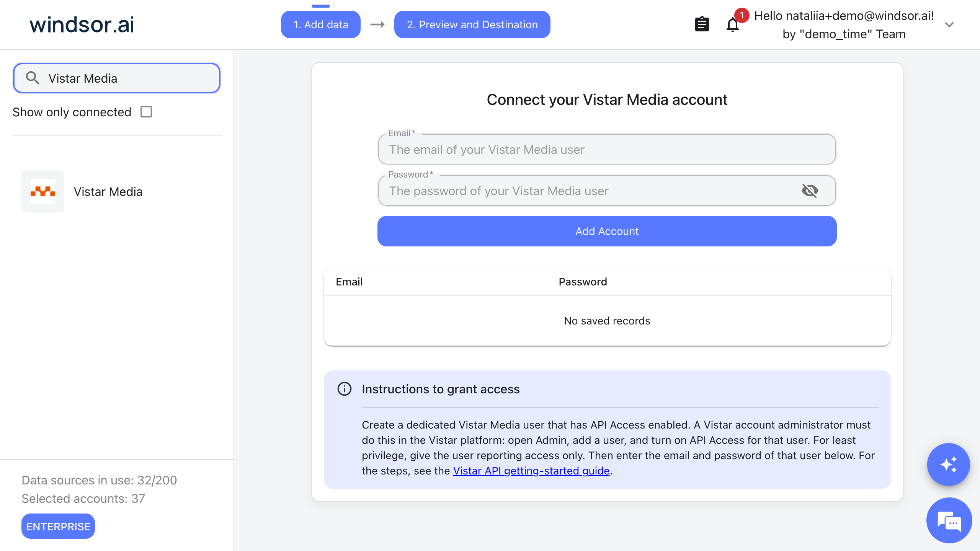Enable the Show only connected checkbox
980x551 pixels.
[146, 112]
